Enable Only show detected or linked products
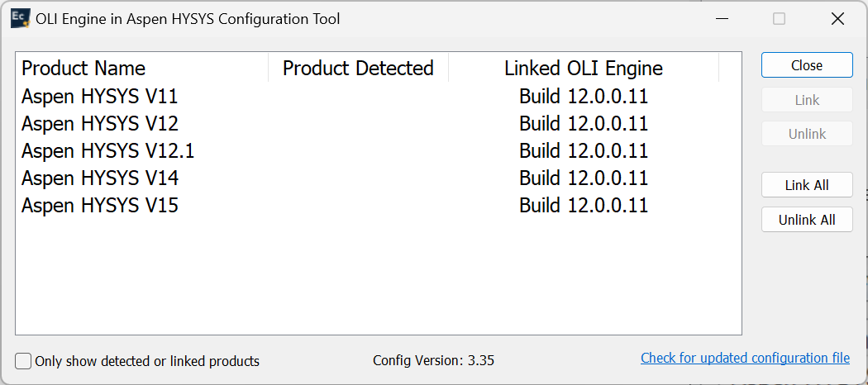The width and height of the screenshot is (868, 385). 24,361
